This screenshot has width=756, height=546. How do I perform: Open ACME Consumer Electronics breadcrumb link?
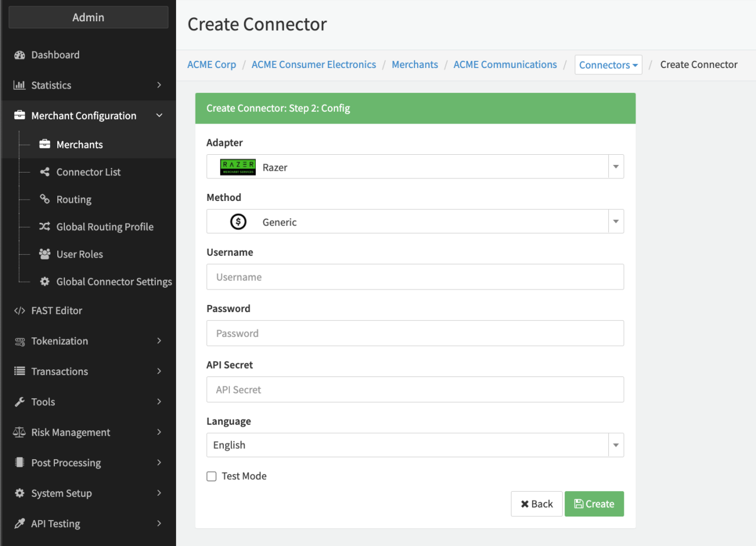(x=314, y=64)
